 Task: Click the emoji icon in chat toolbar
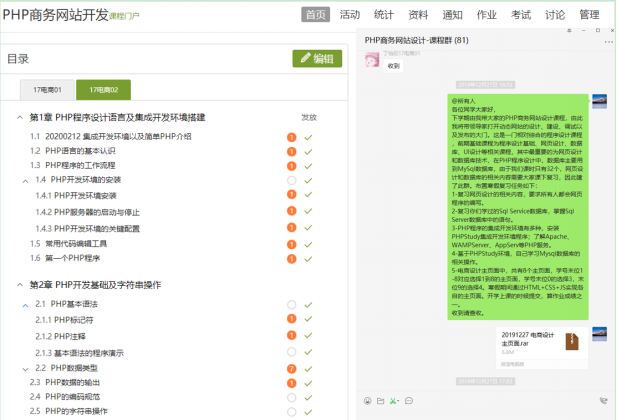(367, 401)
